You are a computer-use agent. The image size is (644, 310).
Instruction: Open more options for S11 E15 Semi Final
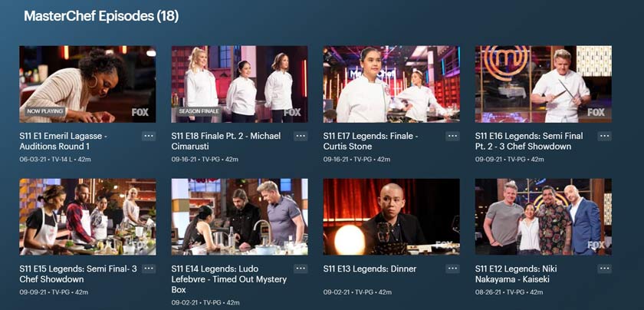pos(149,269)
